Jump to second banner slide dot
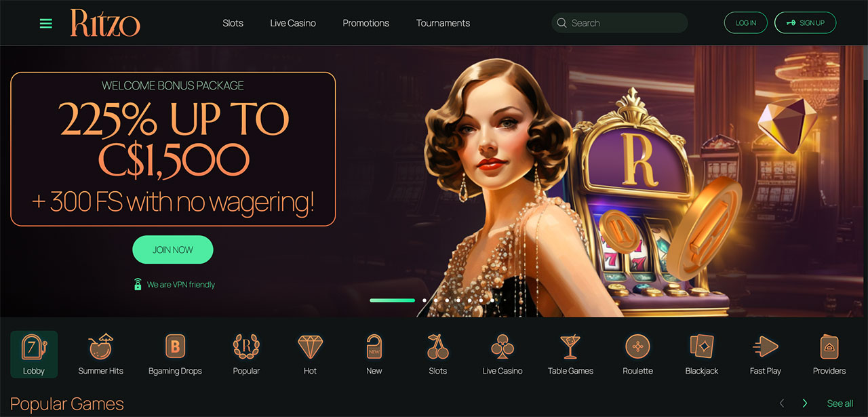 pos(425,300)
